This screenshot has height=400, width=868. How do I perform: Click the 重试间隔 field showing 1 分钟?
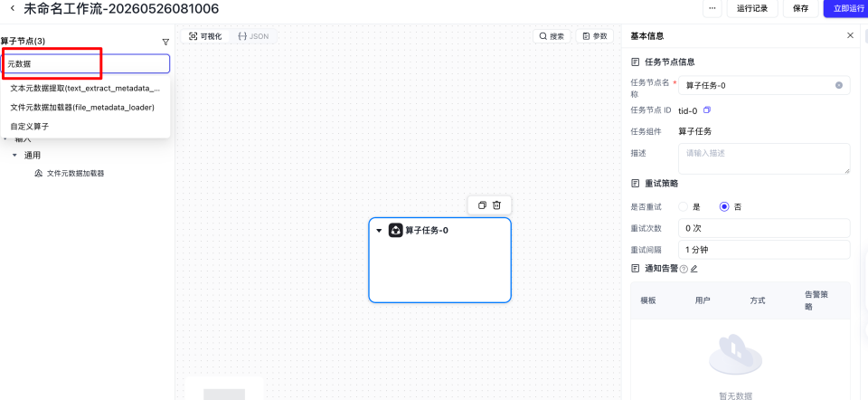pyautogui.click(x=764, y=249)
